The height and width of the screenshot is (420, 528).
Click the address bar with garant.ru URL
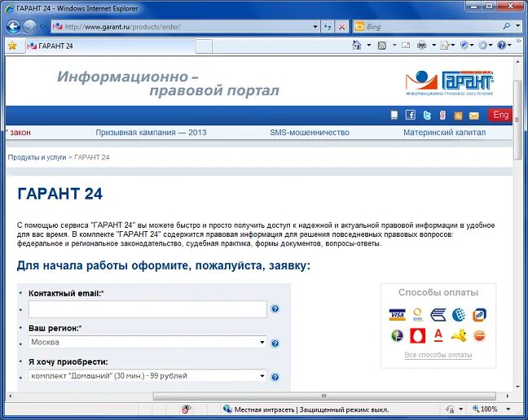tap(182, 27)
